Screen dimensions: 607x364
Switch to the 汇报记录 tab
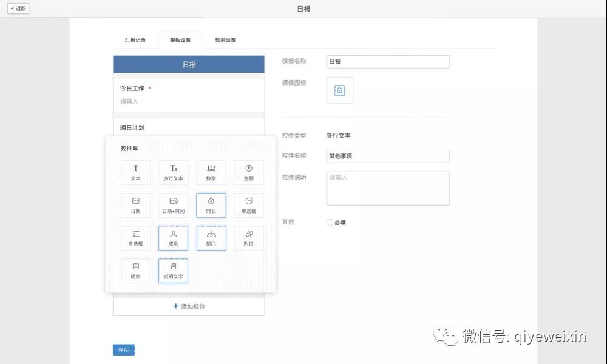pos(135,40)
